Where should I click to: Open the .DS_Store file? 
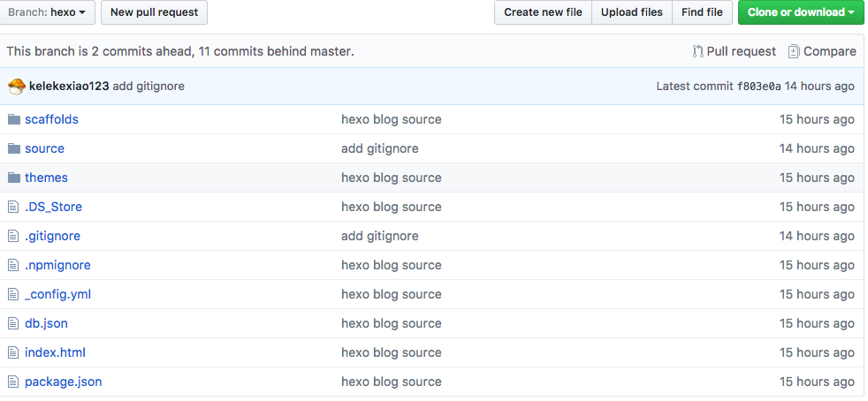coord(53,207)
